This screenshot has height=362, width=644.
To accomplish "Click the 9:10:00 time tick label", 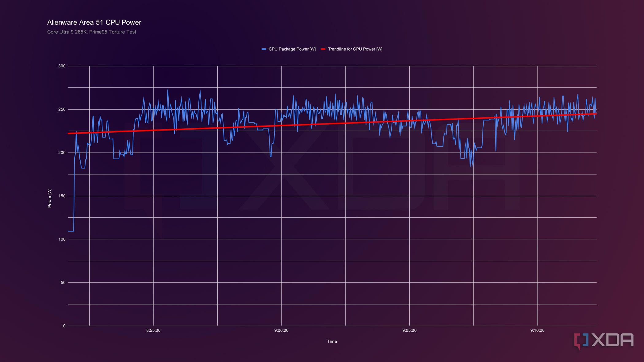I will [x=537, y=330].
